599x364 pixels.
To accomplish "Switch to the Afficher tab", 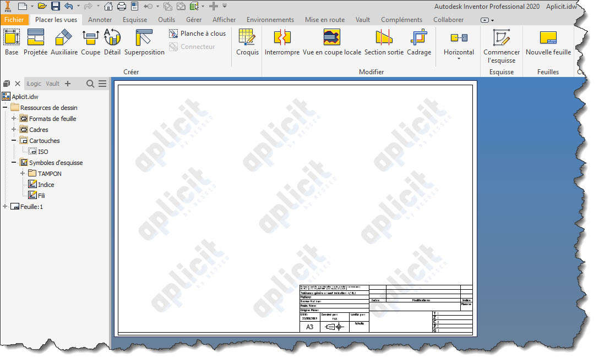I will [224, 19].
